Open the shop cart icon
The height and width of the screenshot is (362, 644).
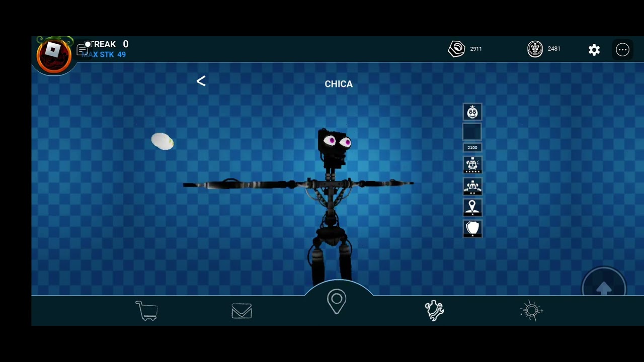point(146,311)
